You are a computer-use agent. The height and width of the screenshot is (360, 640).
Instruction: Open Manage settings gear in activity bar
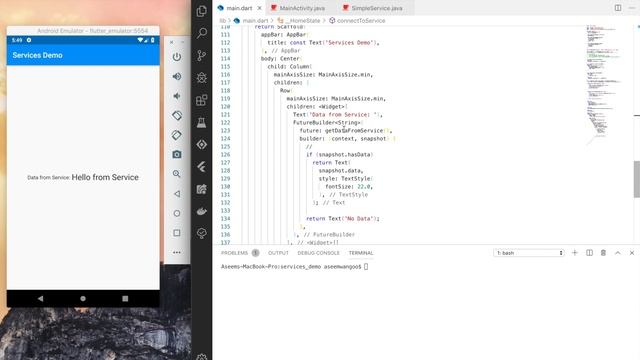(202, 357)
